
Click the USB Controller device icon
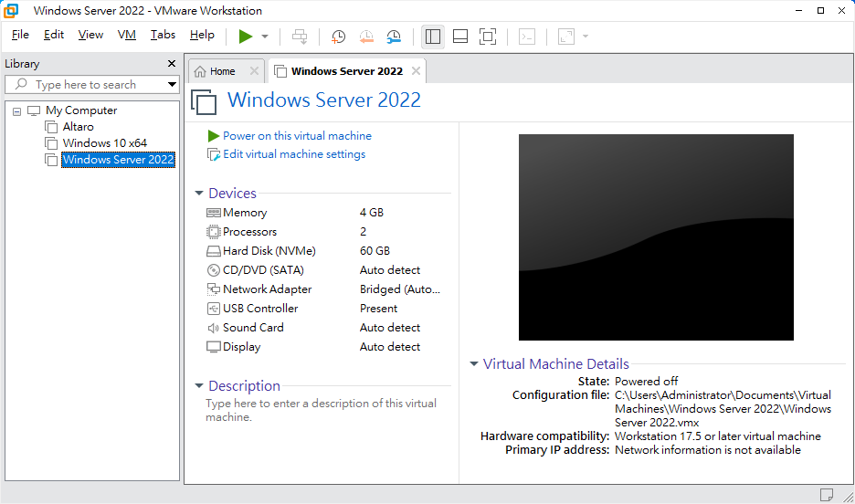[x=213, y=309]
